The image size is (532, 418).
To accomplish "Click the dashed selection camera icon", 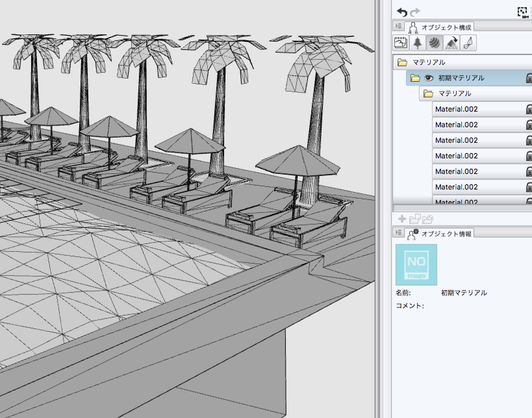I will (x=522, y=12).
